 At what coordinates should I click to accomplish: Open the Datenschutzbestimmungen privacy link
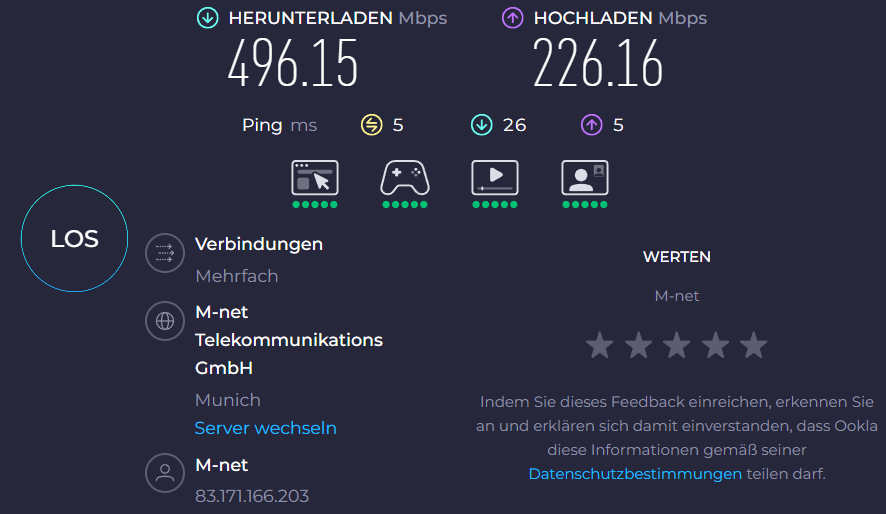click(x=635, y=474)
